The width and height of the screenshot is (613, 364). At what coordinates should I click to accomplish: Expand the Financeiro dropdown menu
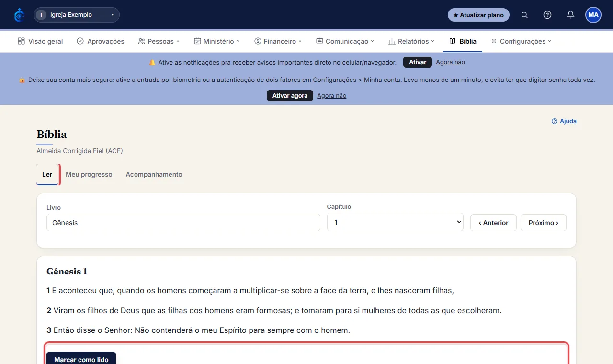coord(278,41)
